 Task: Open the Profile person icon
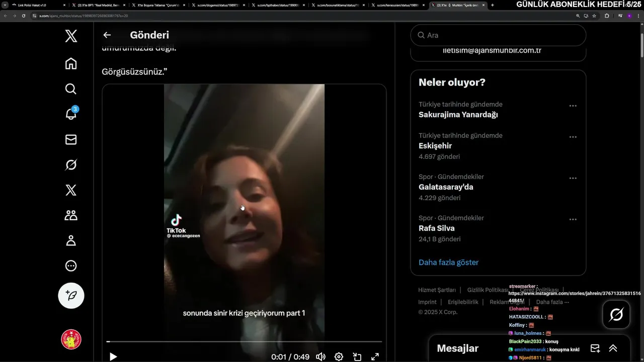pyautogui.click(x=71, y=240)
